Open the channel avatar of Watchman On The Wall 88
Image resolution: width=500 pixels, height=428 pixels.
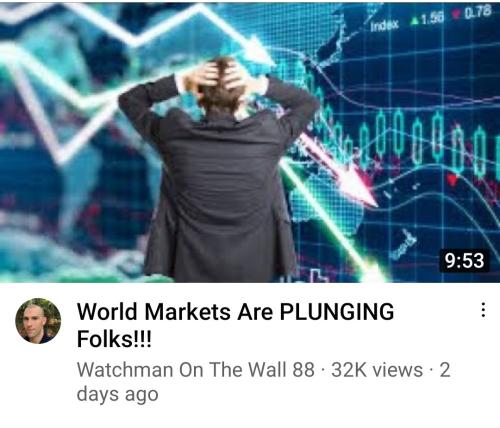point(38,321)
